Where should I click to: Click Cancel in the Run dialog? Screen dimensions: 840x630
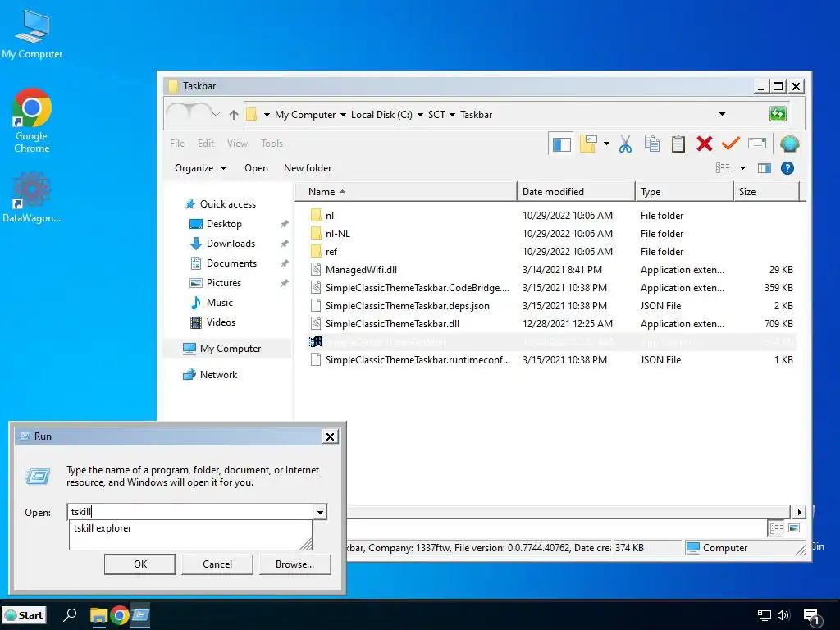point(217,564)
